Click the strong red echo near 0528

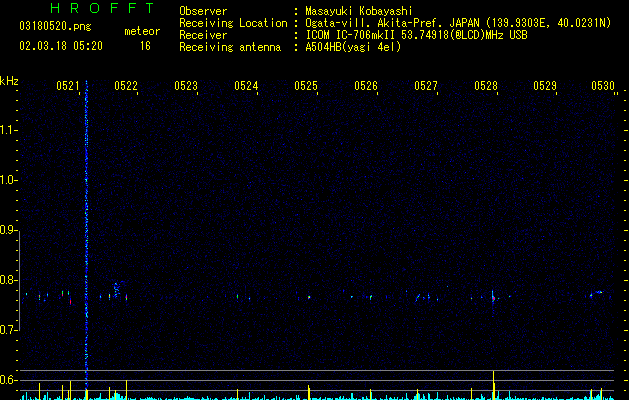click(493, 298)
